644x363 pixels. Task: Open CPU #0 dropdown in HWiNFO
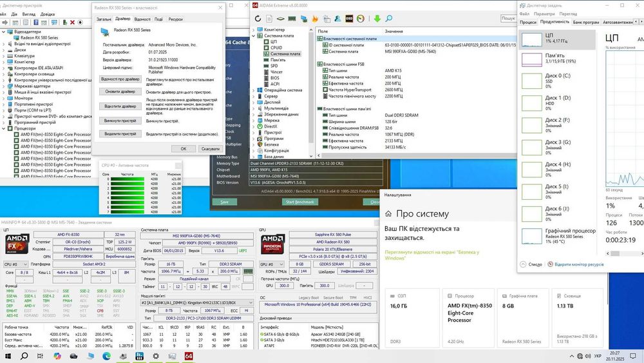pos(15,264)
